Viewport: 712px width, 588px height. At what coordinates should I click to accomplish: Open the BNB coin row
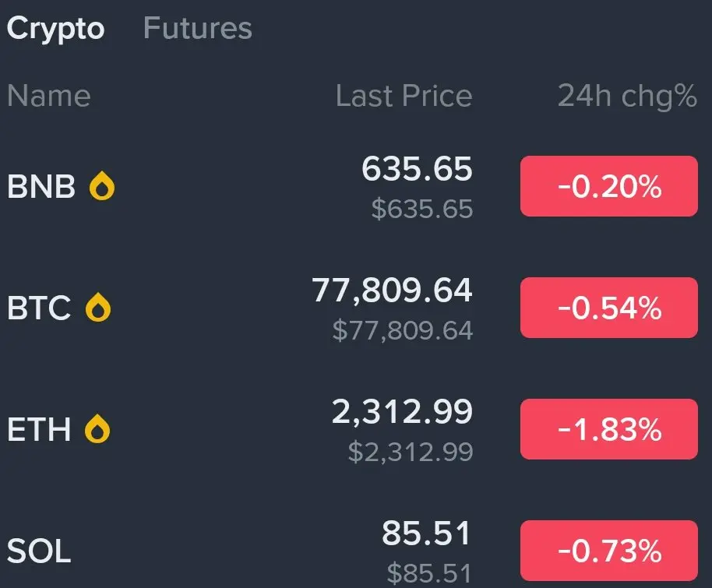41,187
